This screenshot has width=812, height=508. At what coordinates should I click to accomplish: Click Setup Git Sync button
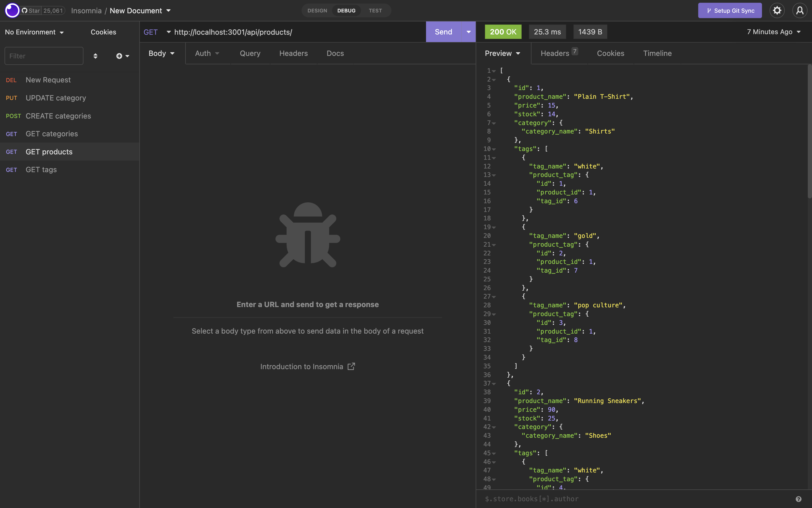(730, 10)
